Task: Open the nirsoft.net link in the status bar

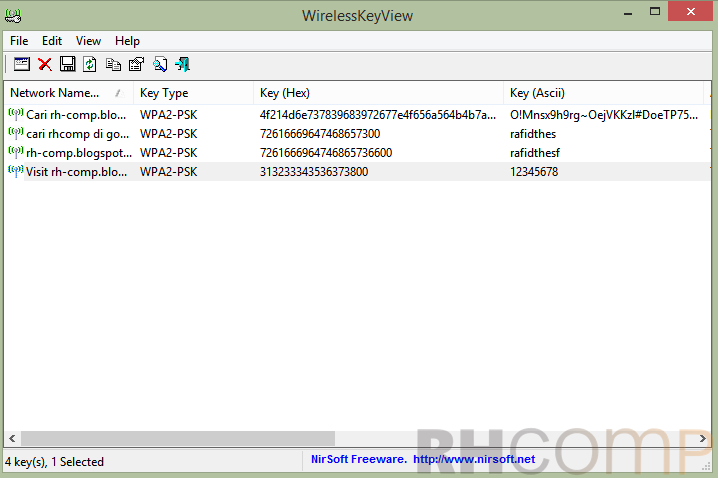Action: point(474,459)
